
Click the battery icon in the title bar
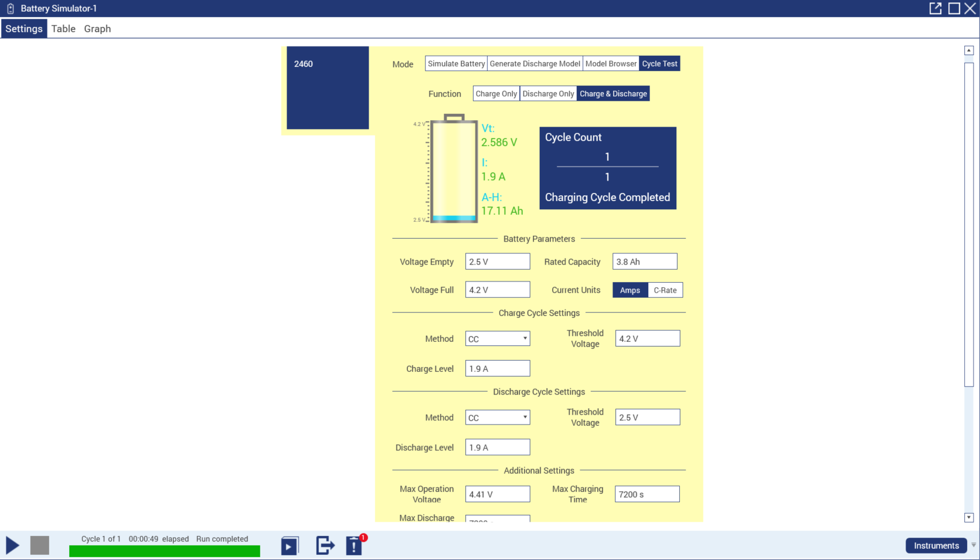pos(9,8)
